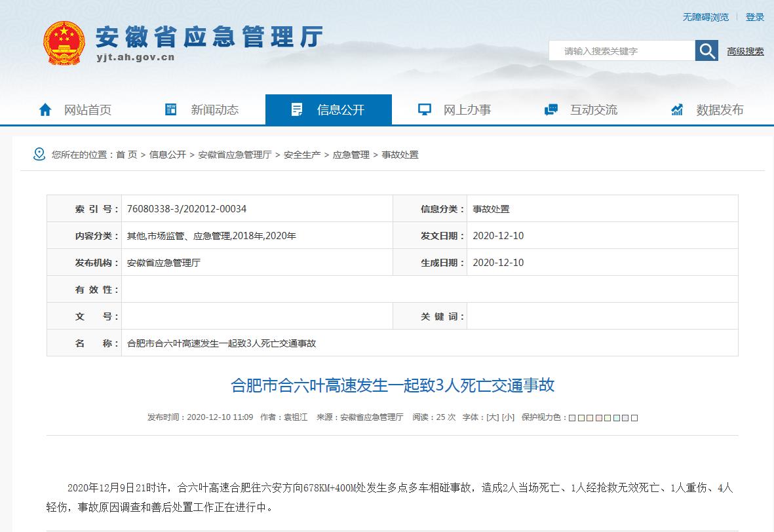
Task: Click the magnifier search button
Action: point(706,50)
